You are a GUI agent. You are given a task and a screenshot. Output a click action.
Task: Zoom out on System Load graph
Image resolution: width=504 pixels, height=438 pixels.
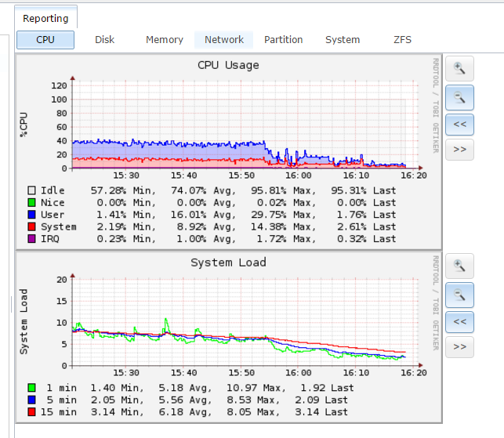tap(459, 295)
